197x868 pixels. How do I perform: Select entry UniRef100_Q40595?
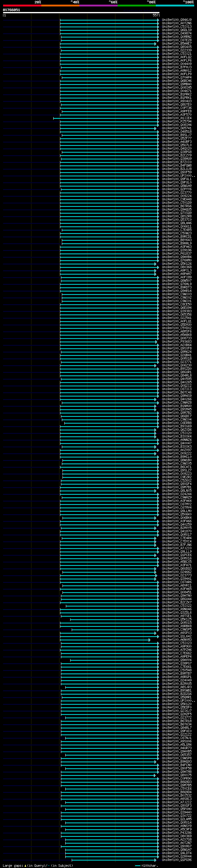coord(177,379)
